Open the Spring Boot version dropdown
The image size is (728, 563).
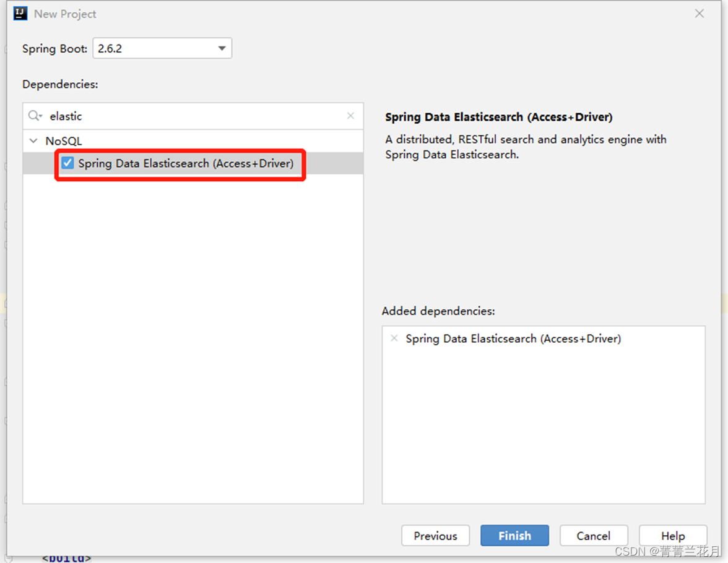point(162,48)
